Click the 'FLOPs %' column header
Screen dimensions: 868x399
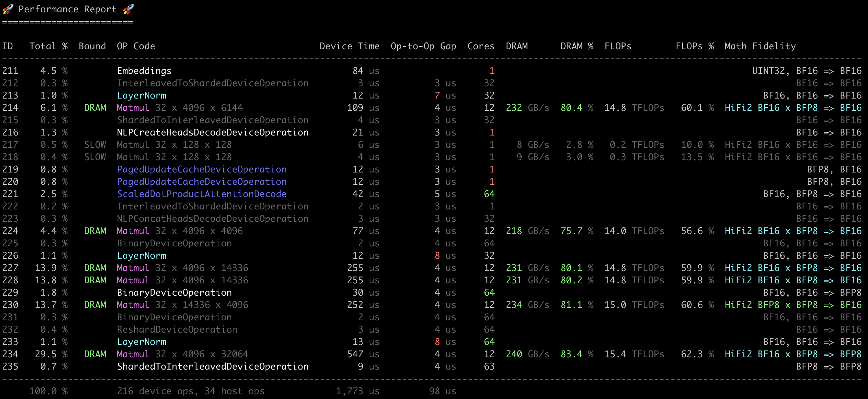[695, 46]
